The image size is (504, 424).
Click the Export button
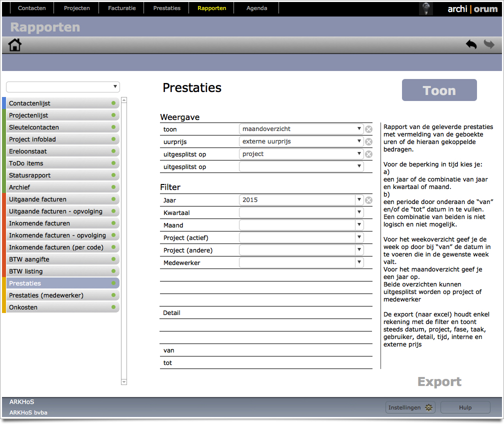(439, 381)
